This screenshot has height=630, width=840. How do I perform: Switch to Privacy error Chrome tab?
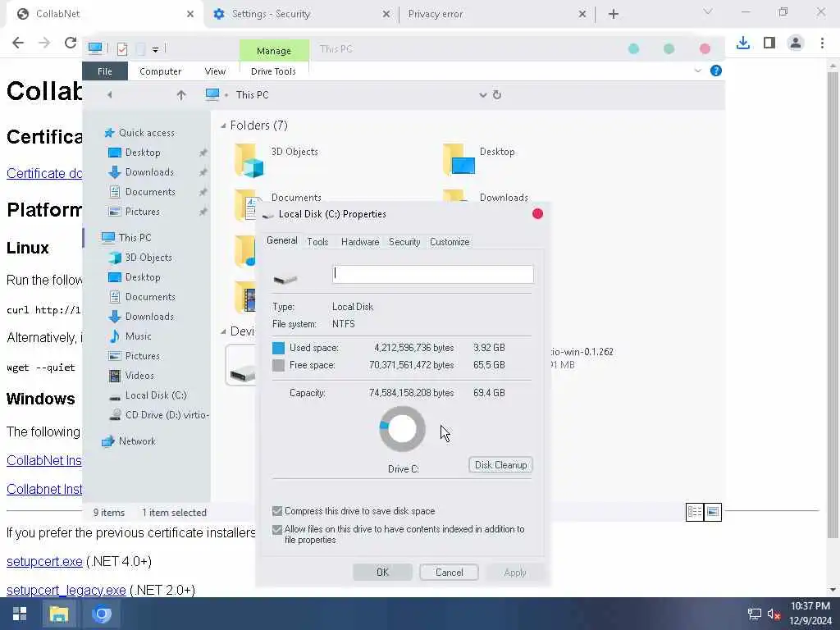(495, 14)
